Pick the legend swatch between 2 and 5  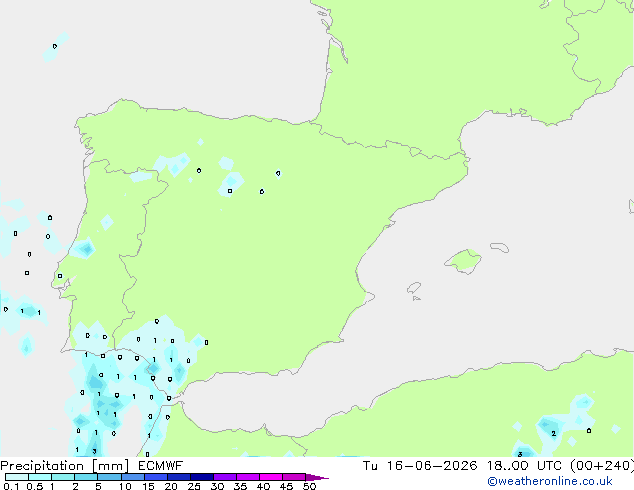coord(86,477)
